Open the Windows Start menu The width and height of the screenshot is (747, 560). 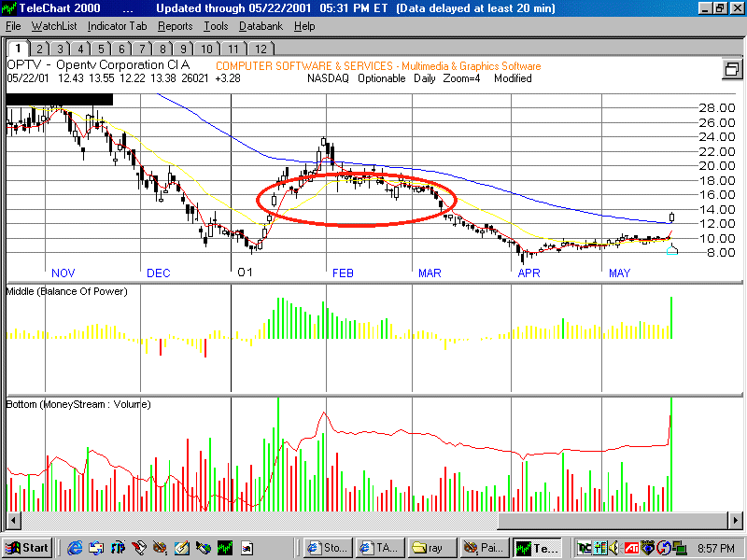tap(27, 548)
